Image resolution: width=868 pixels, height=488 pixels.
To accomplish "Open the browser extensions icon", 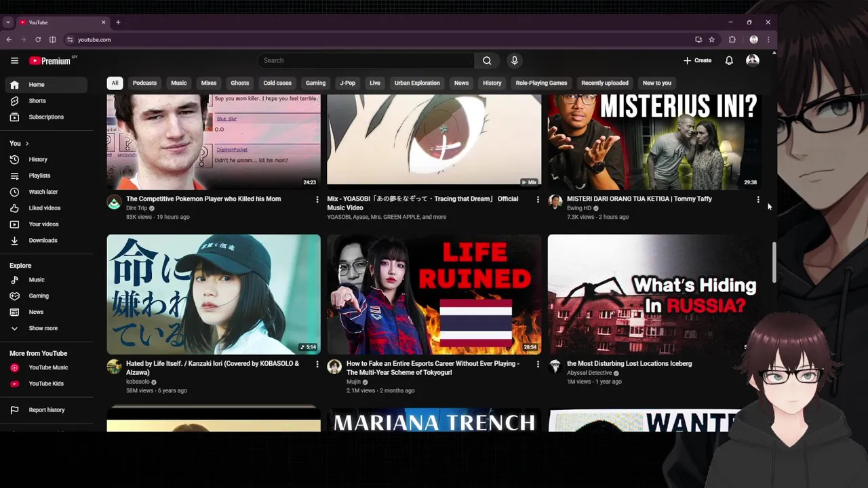I will click(732, 39).
